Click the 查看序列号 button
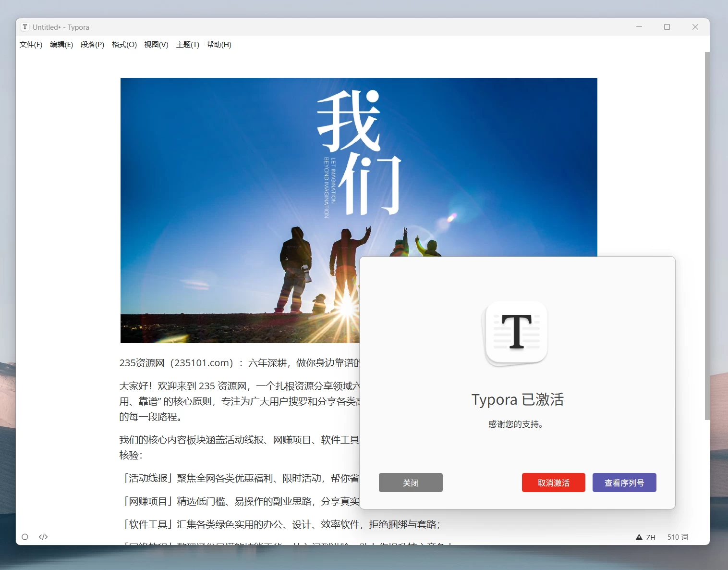This screenshot has height=570, width=728. coord(624,483)
